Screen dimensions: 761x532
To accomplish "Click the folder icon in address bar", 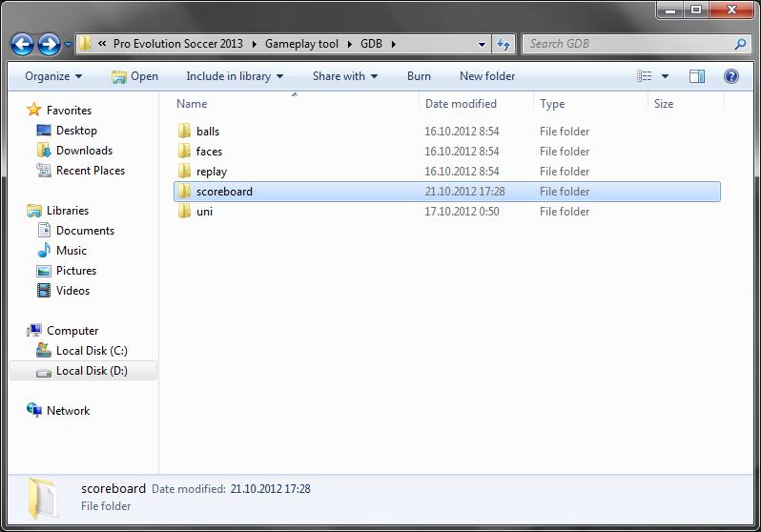I will pyautogui.click(x=85, y=44).
